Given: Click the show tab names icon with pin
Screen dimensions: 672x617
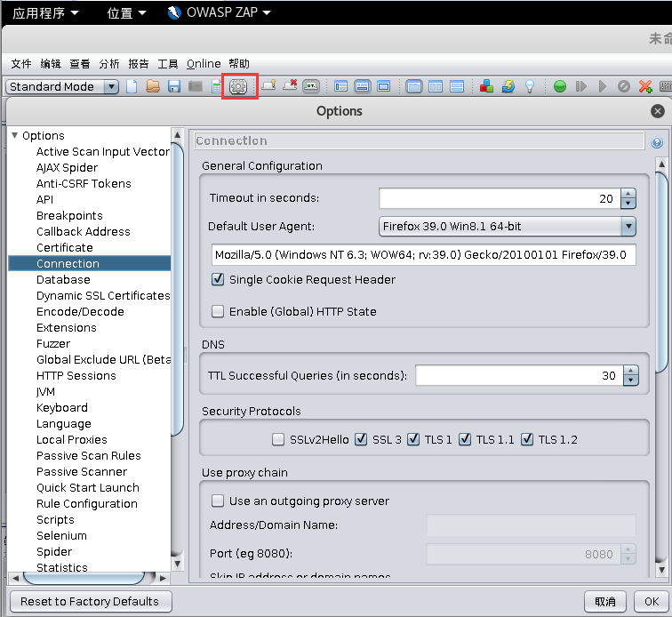Looking at the screenshot, I should click(x=268, y=85).
